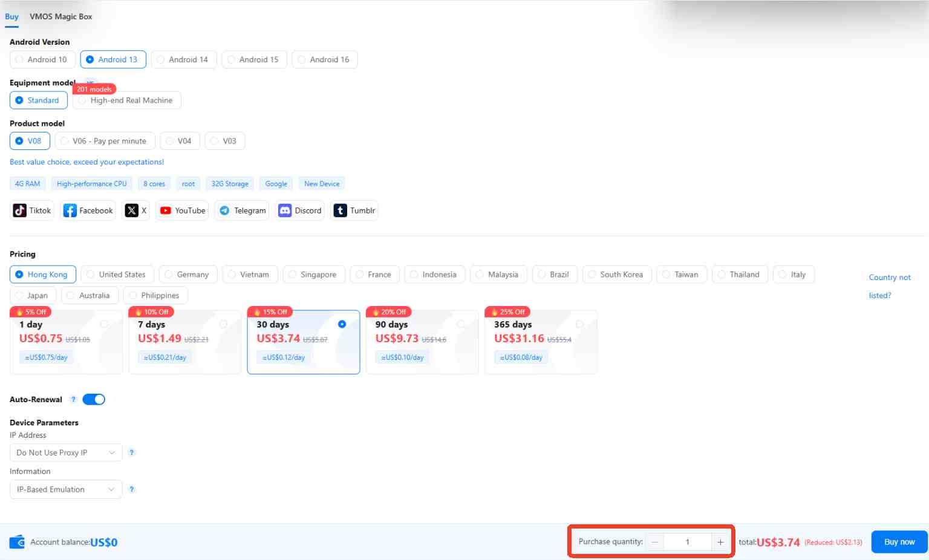Select United States as the country

point(117,274)
